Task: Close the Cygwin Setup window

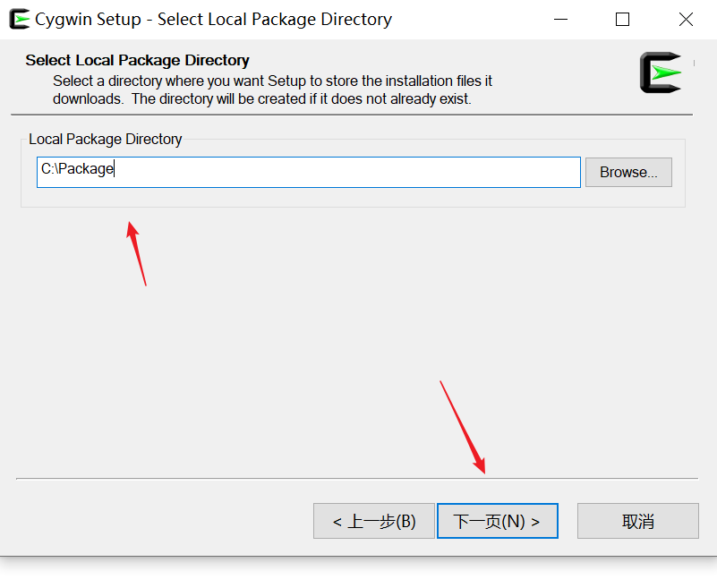Action: pyautogui.click(x=686, y=19)
